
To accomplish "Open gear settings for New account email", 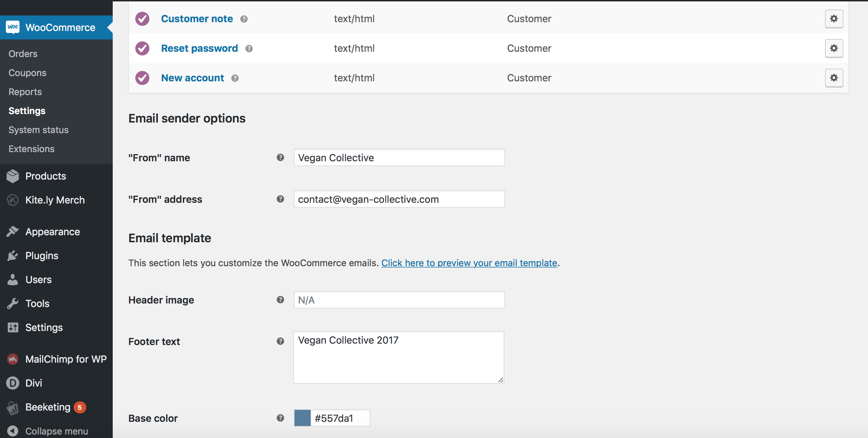I will click(834, 78).
